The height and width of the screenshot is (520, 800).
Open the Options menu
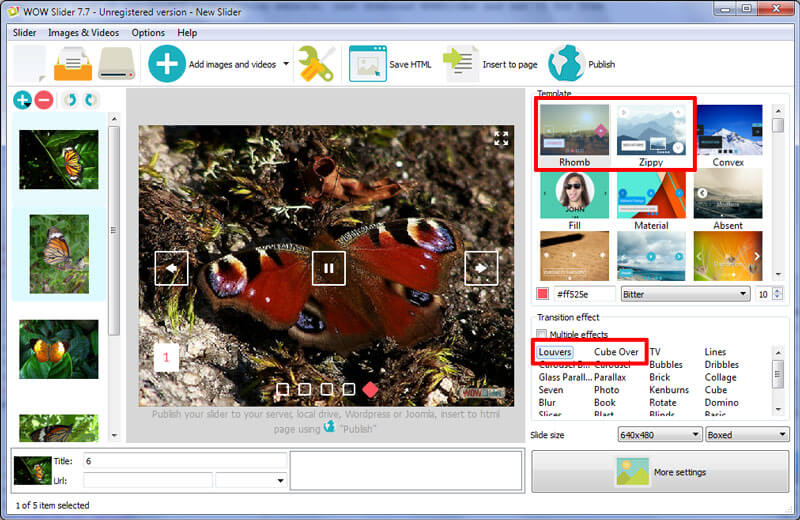(x=148, y=33)
